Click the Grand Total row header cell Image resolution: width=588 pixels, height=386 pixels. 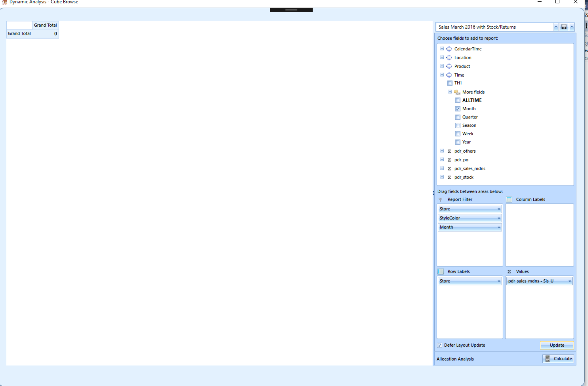click(x=19, y=34)
